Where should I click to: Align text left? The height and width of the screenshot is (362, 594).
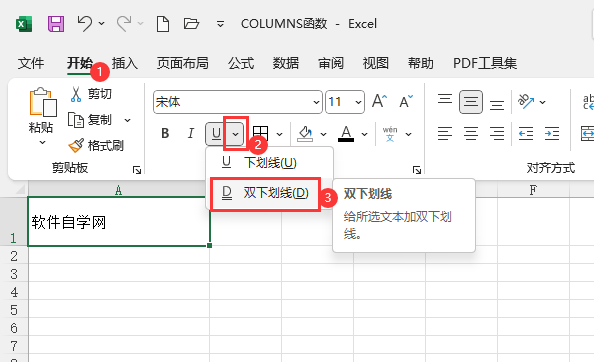click(445, 134)
